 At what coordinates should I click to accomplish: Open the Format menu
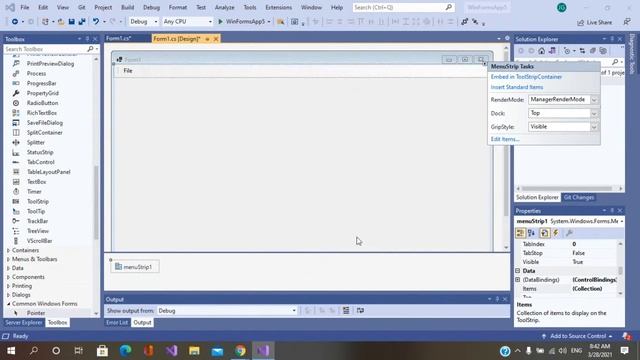click(178, 7)
